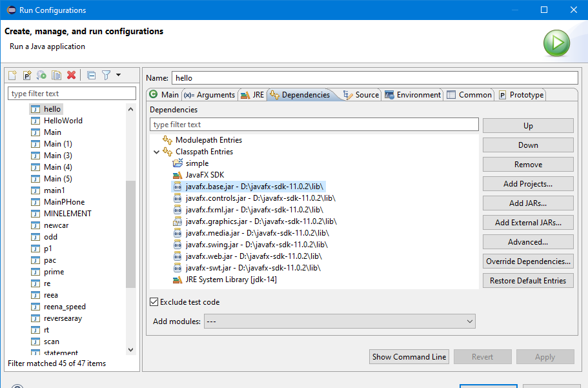Click the Show Command Line button
Screen dimensions: 588x388
409,356
